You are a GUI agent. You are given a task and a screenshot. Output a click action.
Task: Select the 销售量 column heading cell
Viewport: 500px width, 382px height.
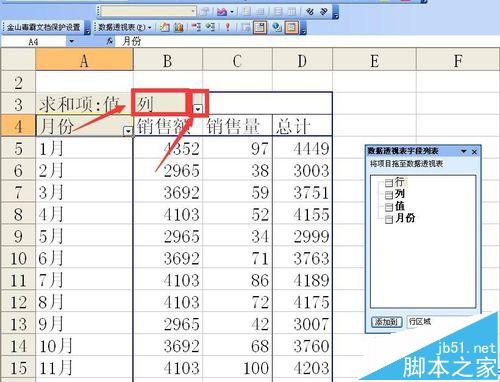point(237,126)
